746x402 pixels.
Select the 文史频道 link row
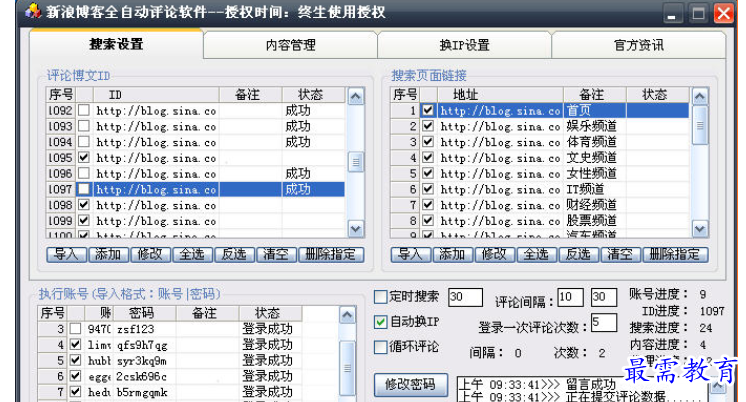click(540, 157)
